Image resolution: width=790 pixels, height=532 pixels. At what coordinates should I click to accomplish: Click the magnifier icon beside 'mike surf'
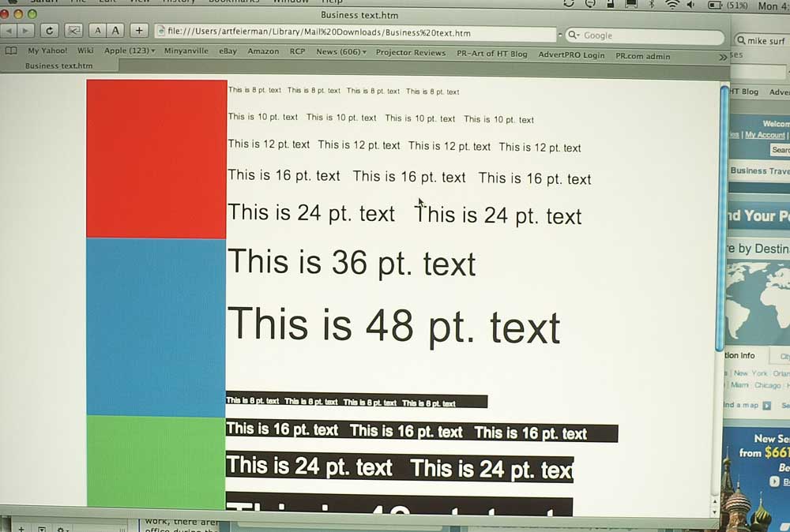pyautogui.click(x=741, y=40)
